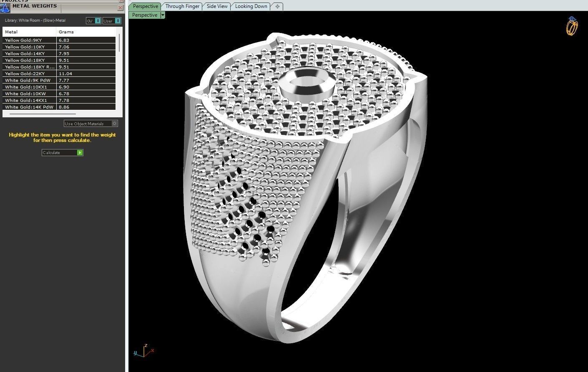Click the Calculate button
This screenshot has width=588, height=372.
pos(62,153)
